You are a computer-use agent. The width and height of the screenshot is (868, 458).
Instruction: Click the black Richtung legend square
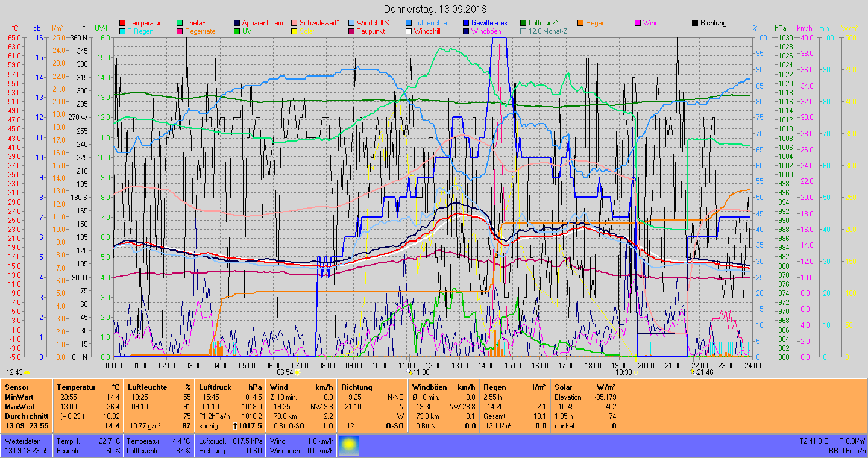695,23
